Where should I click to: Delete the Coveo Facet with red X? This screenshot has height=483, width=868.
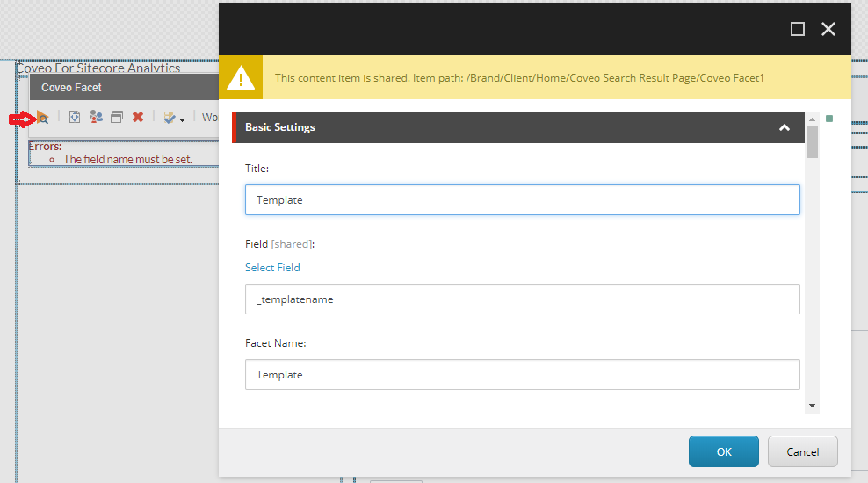pos(138,117)
